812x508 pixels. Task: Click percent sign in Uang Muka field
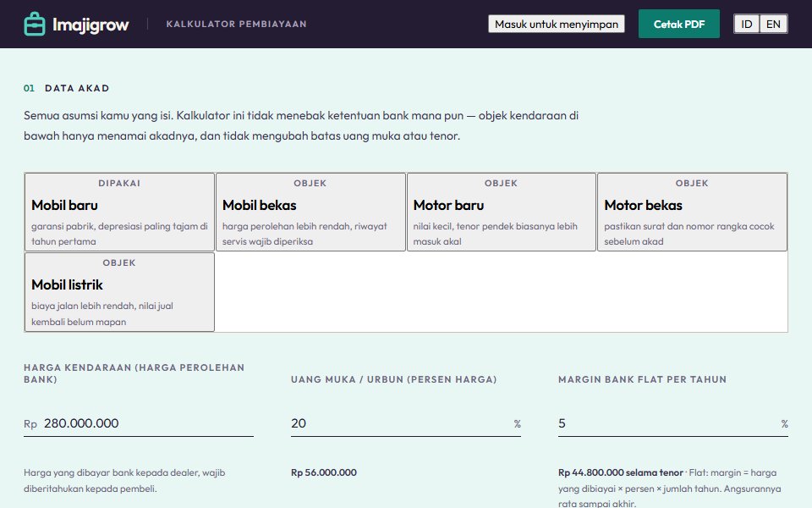point(517,424)
